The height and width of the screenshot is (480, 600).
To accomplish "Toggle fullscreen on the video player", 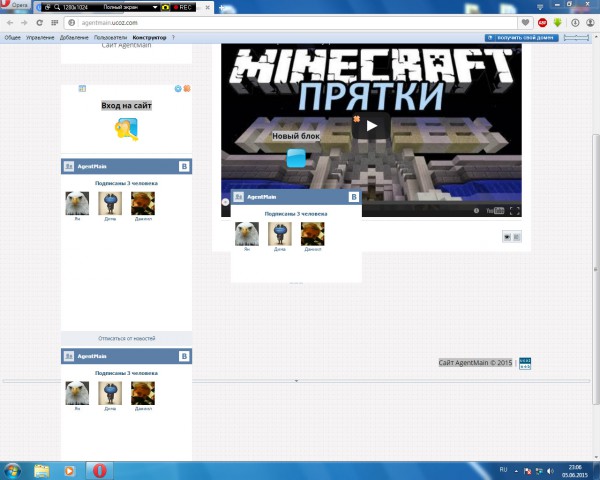I will coord(515,211).
